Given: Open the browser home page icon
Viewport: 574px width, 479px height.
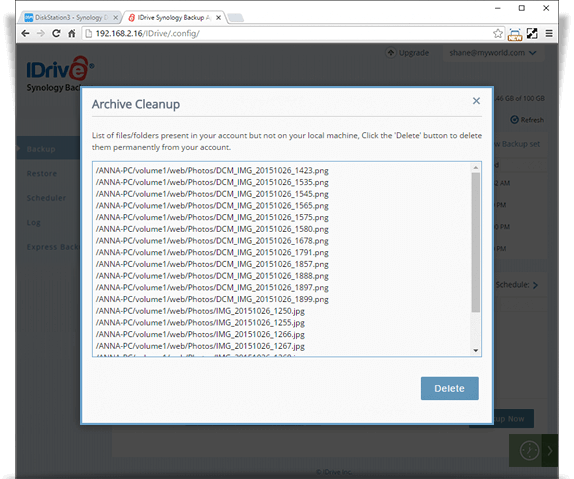Looking at the screenshot, I should (72, 33).
